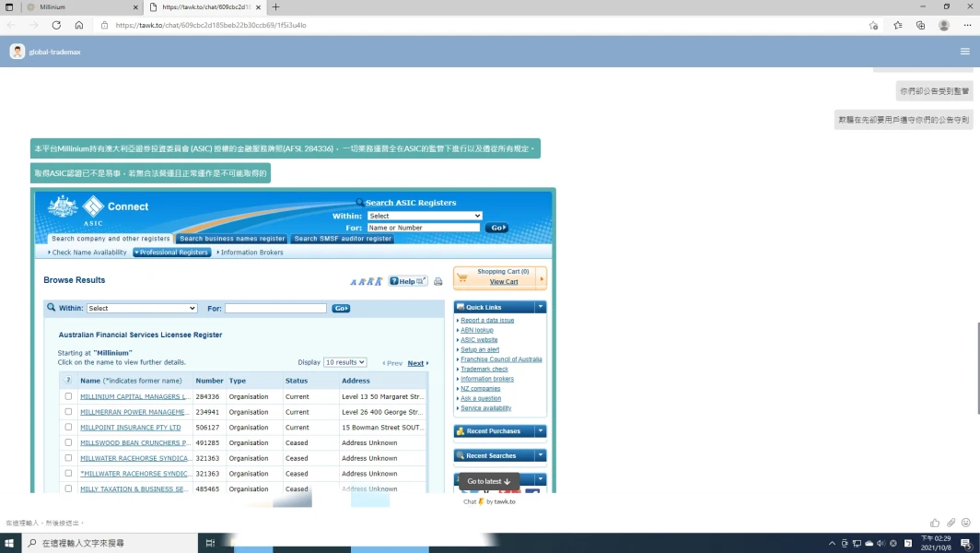Select Professional Registers submenu item
This screenshot has height=553, width=980.
[x=172, y=253]
